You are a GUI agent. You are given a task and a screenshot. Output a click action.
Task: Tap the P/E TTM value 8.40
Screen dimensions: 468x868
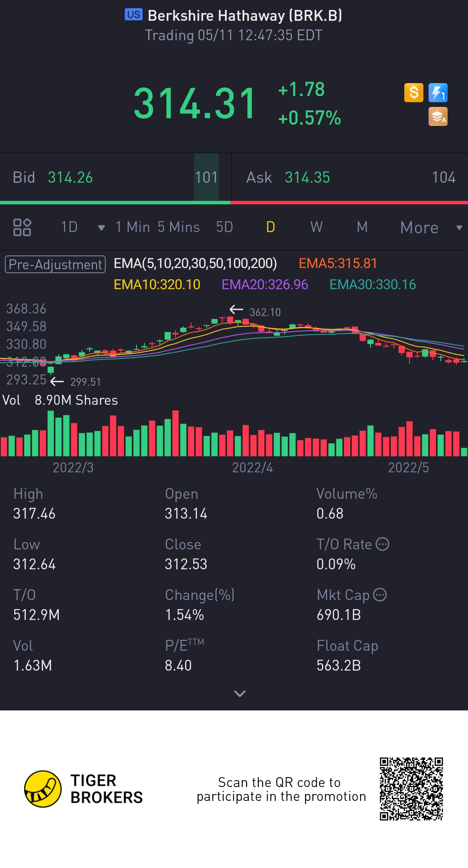tap(178, 665)
